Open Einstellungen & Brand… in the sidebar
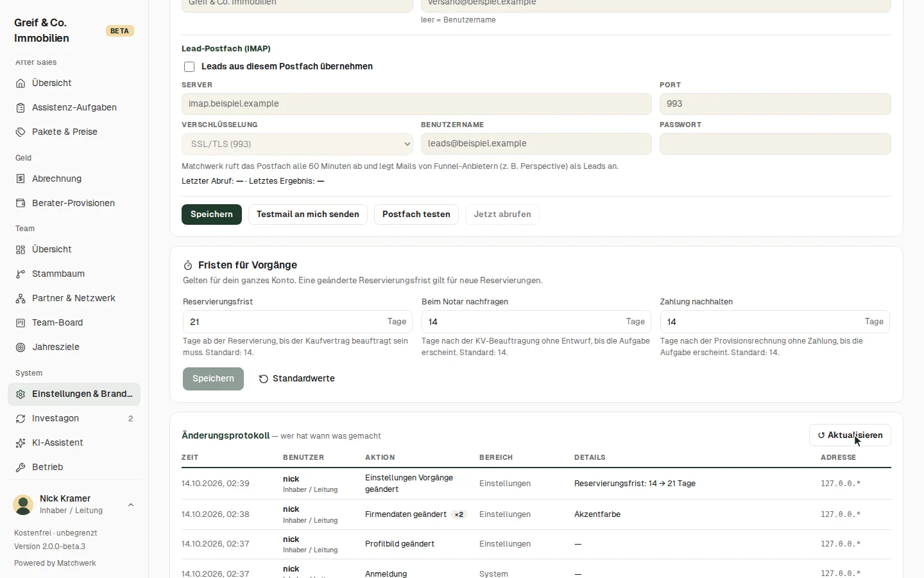This screenshot has width=924, height=578. pos(74,394)
